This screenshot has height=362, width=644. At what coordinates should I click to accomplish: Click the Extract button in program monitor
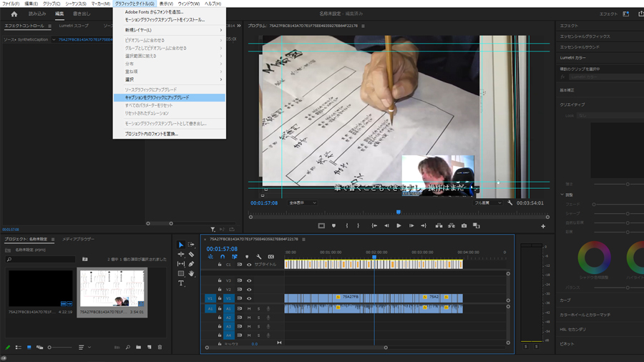452,226
